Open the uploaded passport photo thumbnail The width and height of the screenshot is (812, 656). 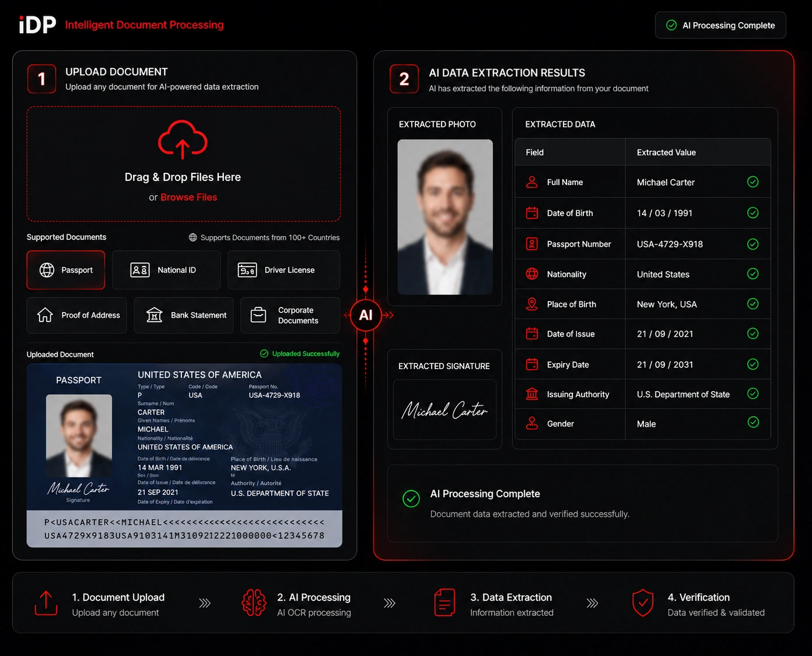tap(79, 436)
